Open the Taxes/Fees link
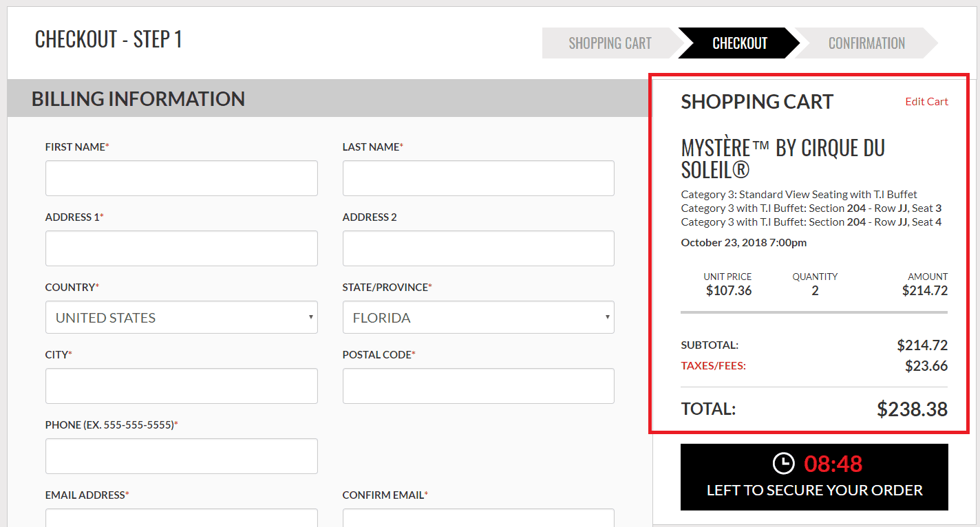Image resolution: width=980 pixels, height=527 pixels. point(713,366)
